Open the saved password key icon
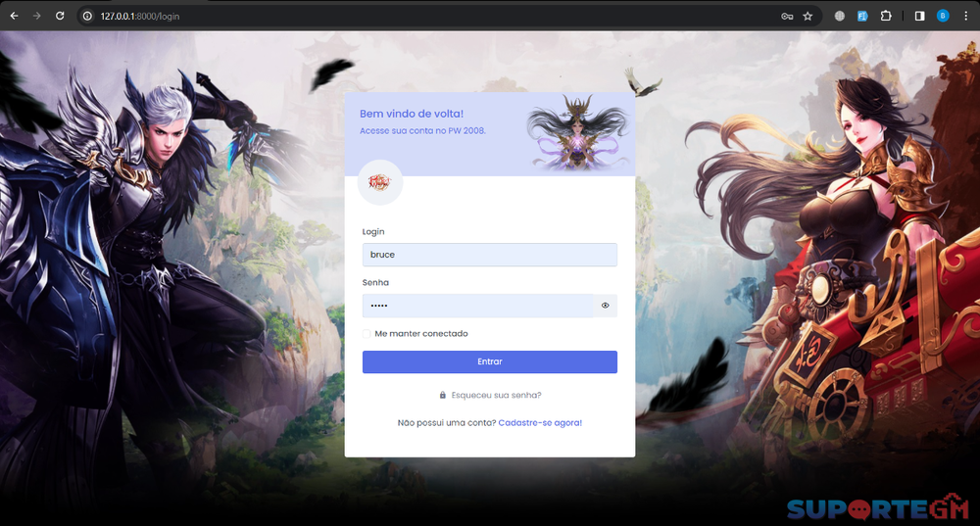The width and height of the screenshot is (980, 526). point(787,16)
